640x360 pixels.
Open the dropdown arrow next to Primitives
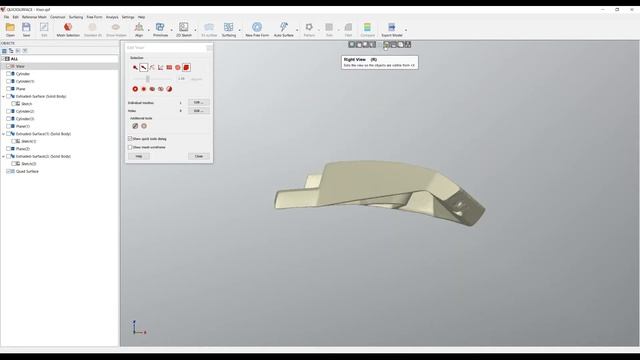(171, 30)
